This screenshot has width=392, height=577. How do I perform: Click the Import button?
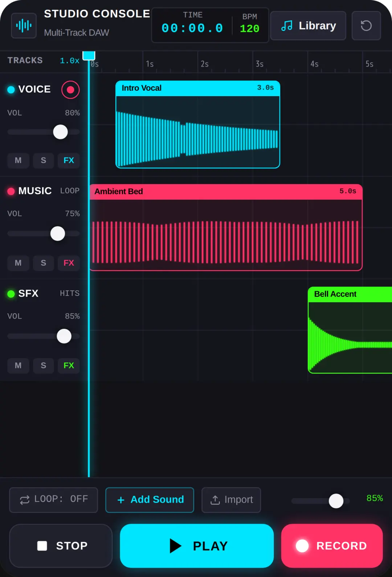tap(231, 500)
